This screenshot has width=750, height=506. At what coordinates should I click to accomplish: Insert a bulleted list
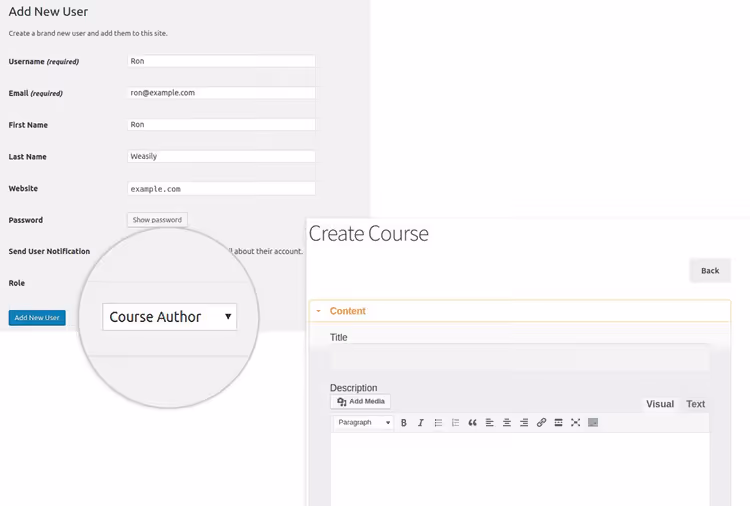pyautogui.click(x=438, y=423)
